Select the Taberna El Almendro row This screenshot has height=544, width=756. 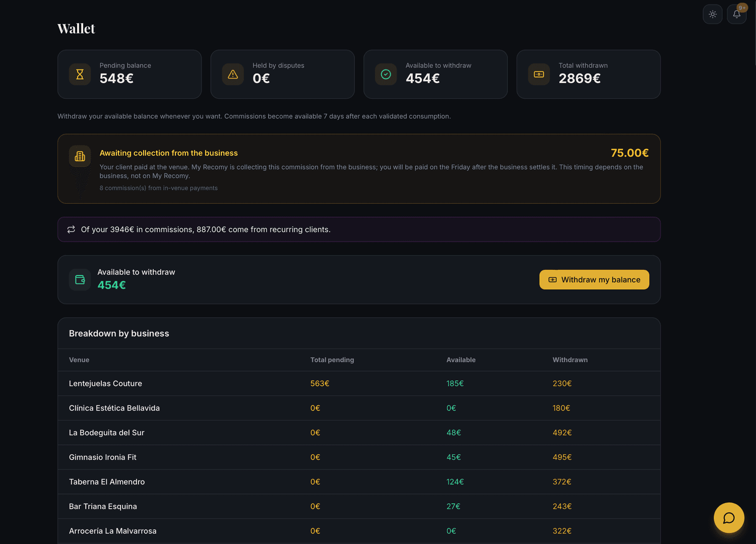[x=359, y=482]
